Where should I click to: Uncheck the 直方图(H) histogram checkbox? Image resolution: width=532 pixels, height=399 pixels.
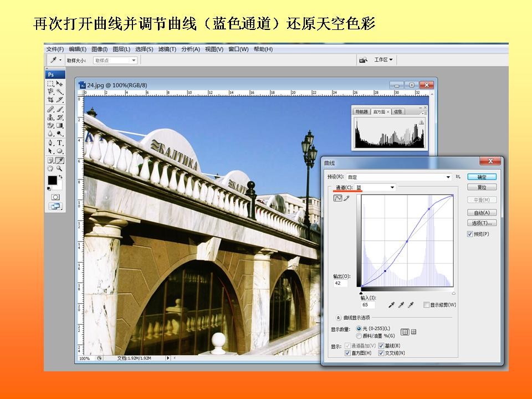click(347, 353)
